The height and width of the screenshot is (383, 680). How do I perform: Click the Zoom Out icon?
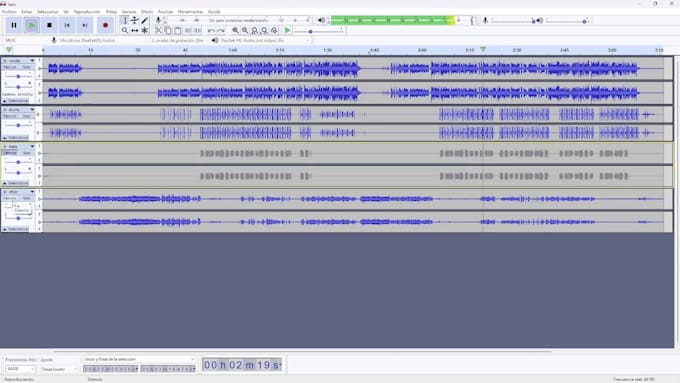pos(245,30)
